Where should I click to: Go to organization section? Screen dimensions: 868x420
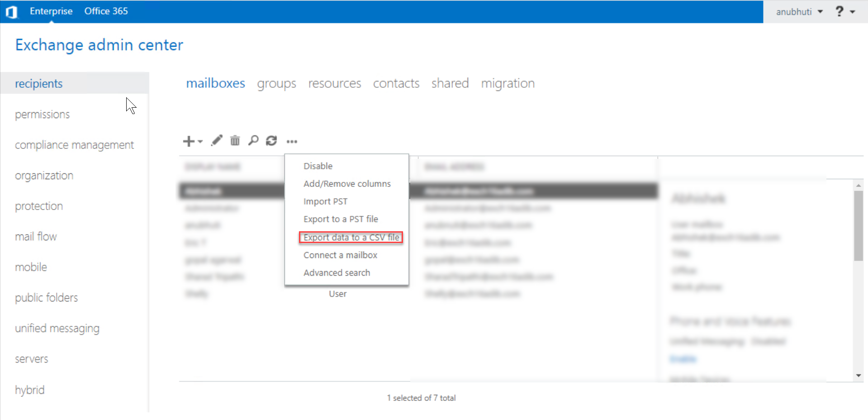(x=44, y=176)
